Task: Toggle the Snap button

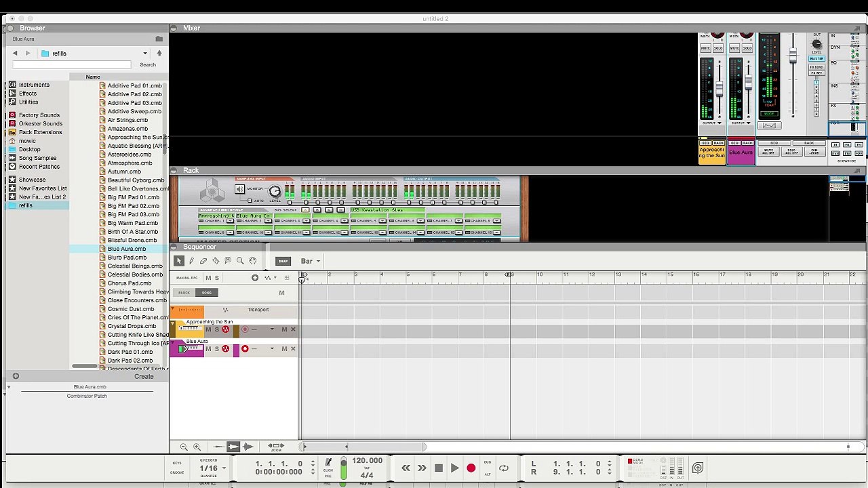Action: (283, 261)
